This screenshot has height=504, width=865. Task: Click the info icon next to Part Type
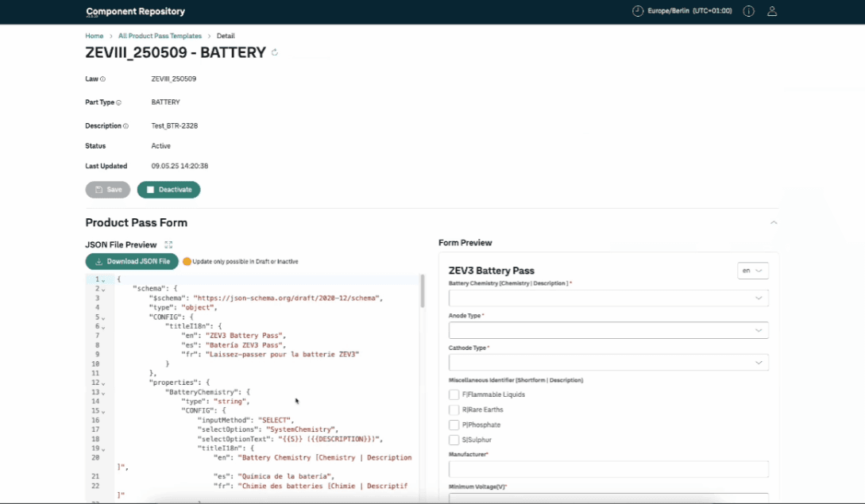(119, 102)
